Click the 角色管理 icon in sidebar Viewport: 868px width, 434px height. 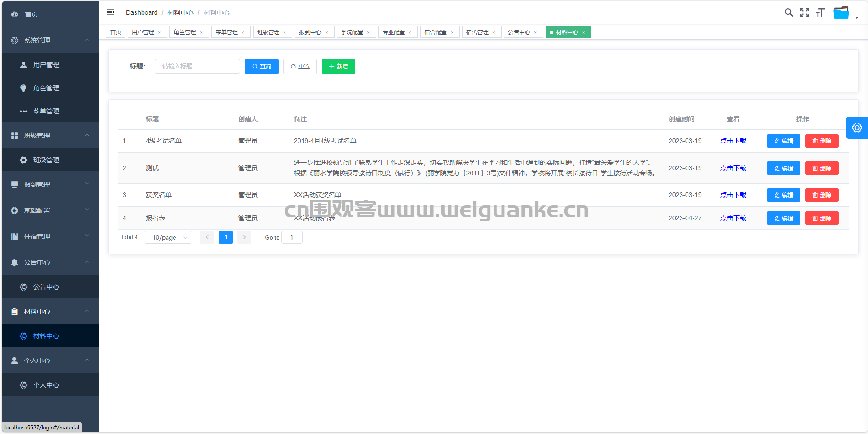click(24, 88)
